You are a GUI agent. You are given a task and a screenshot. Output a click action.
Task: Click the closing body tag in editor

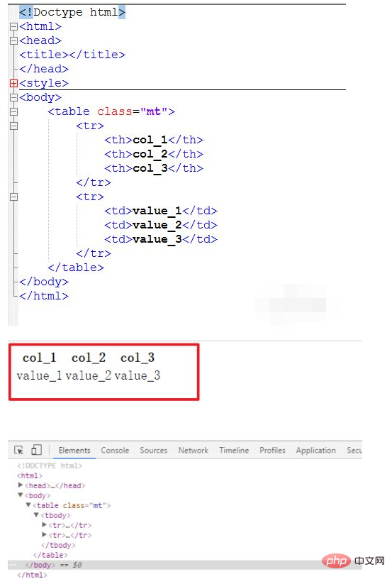point(44,282)
